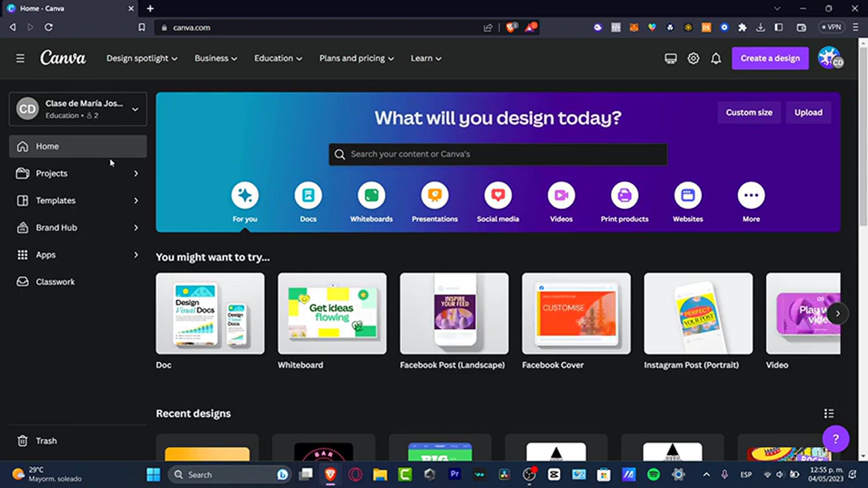Bookmark this page icon
The image size is (868, 488).
coord(142,28)
